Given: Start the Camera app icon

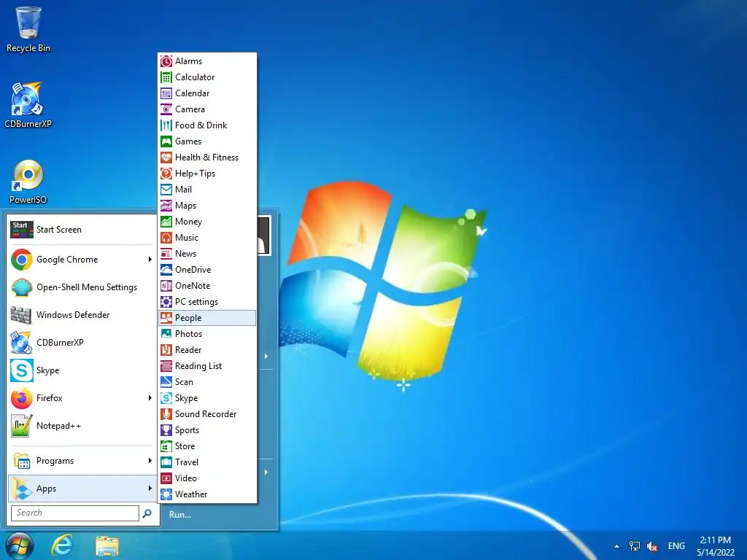Looking at the screenshot, I should tap(166, 109).
